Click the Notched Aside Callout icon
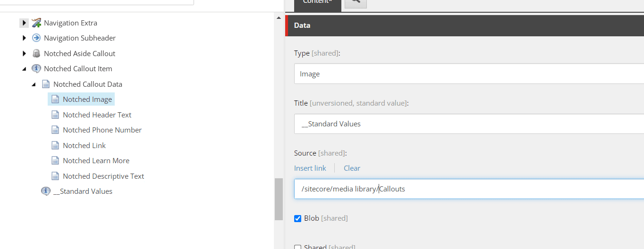 36,54
